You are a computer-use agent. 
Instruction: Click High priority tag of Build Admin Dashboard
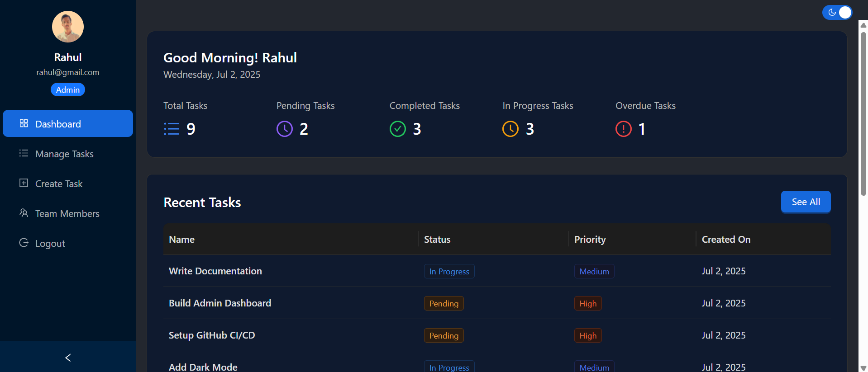(588, 303)
